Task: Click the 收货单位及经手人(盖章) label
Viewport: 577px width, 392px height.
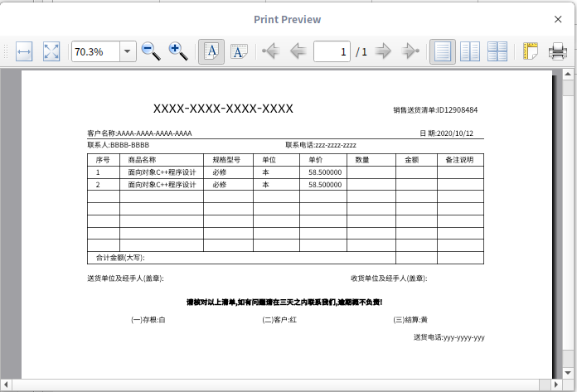Action: click(389, 278)
